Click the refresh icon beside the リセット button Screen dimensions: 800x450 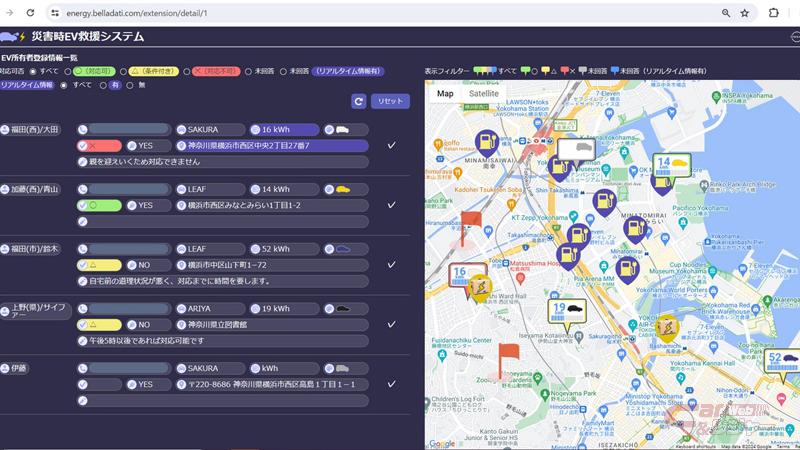[x=359, y=101]
